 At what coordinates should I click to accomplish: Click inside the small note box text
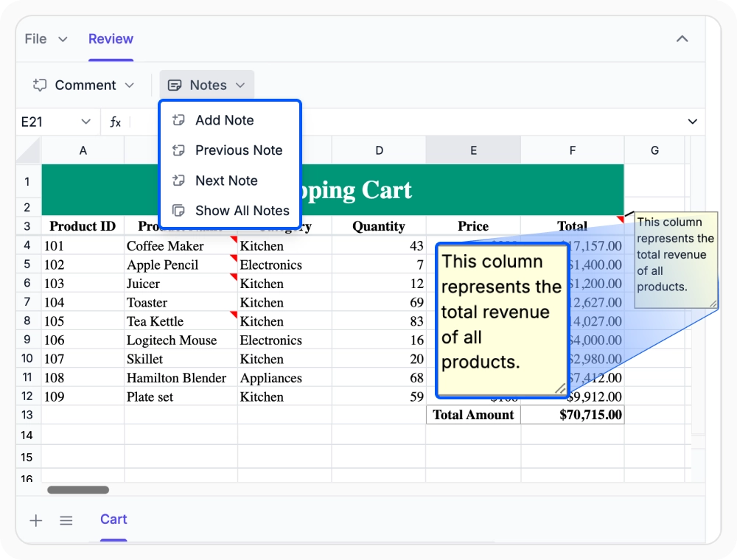[675, 254]
